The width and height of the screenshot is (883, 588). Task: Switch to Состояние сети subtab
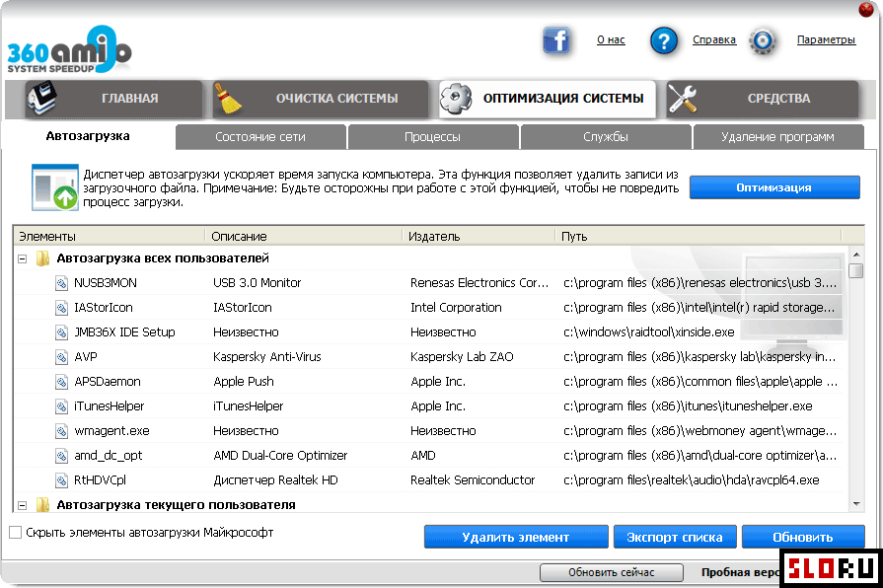260,137
